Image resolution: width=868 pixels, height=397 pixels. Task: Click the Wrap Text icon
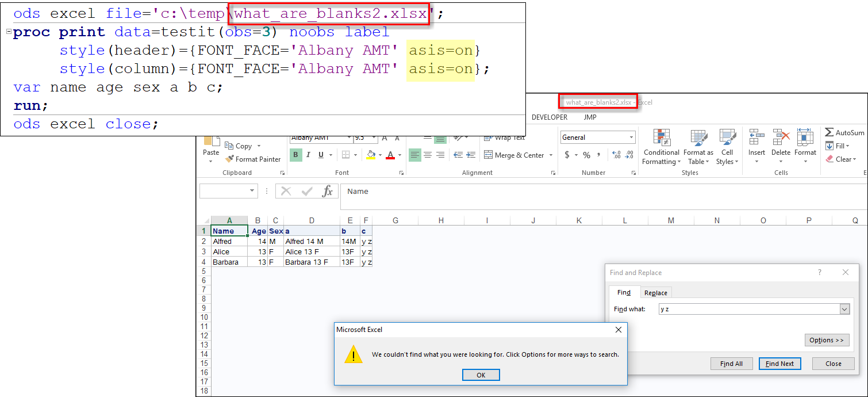click(505, 138)
